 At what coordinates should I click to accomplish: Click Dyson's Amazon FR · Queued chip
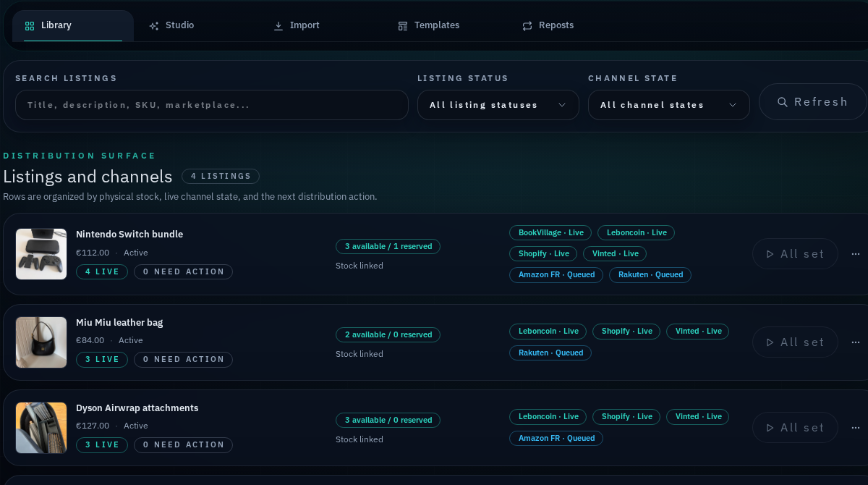[556, 439]
